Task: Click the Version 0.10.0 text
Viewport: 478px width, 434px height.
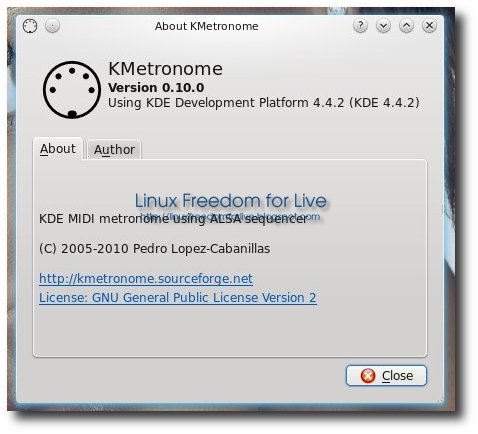Action: (156, 87)
